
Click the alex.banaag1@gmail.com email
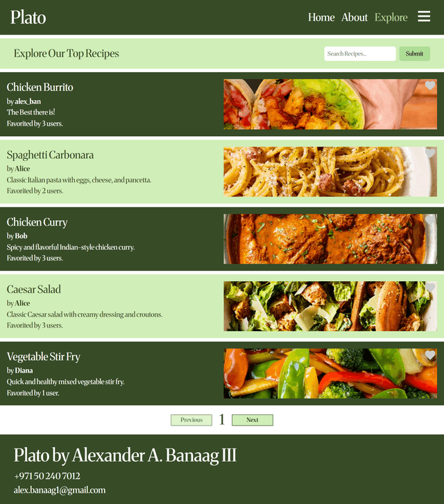coord(60,490)
